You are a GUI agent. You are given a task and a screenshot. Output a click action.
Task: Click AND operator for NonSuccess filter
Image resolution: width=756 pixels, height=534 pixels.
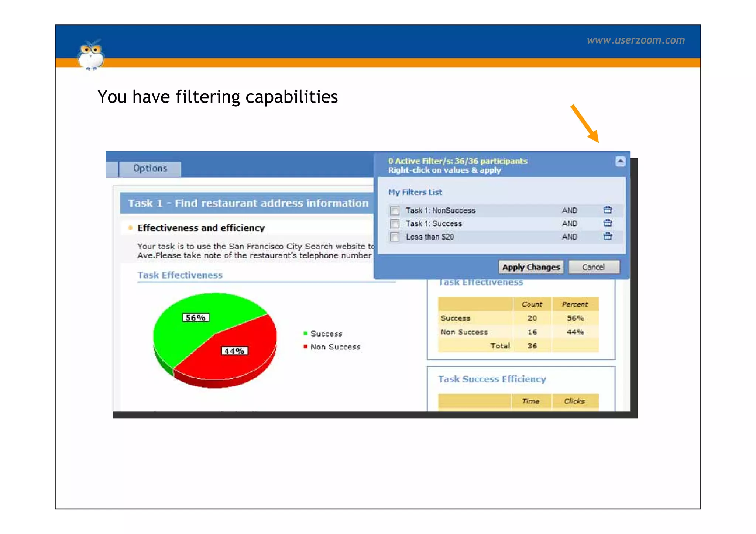point(569,210)
